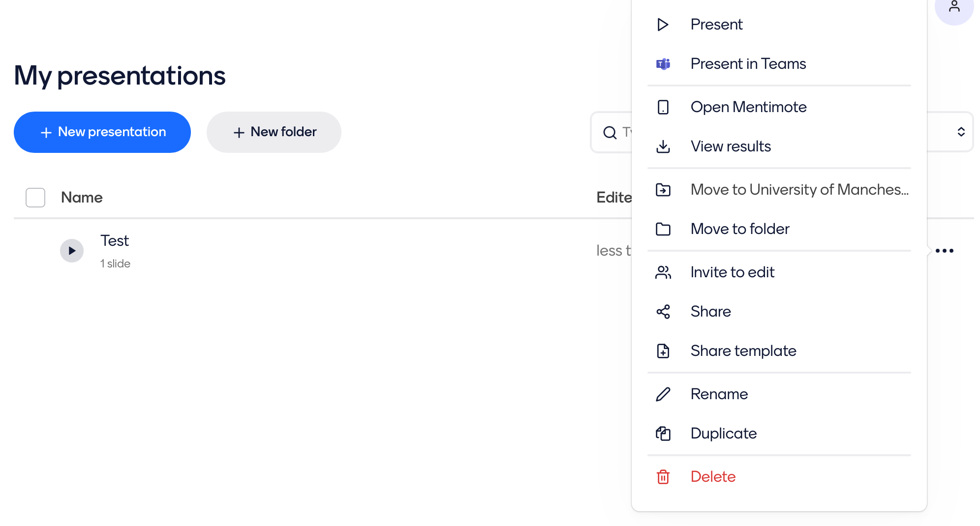Screen dimensions: 980x526
Task: Select Share template menu option
Action: tap(743, 351)
